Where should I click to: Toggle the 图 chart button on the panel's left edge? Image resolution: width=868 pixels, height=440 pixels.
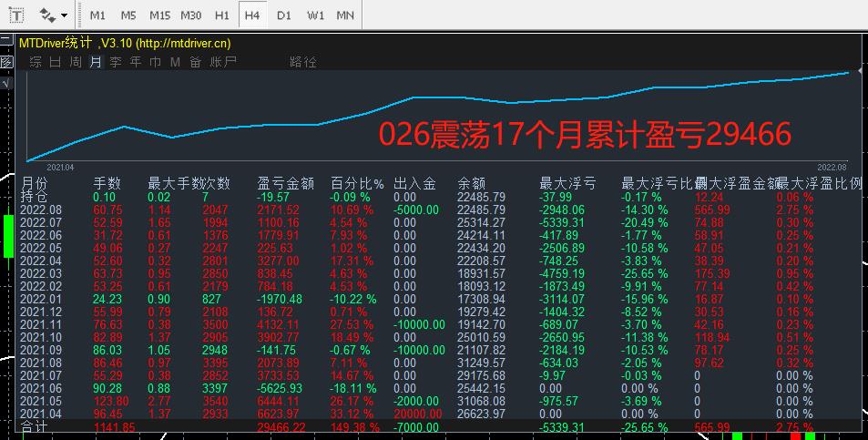click(6, 61)
